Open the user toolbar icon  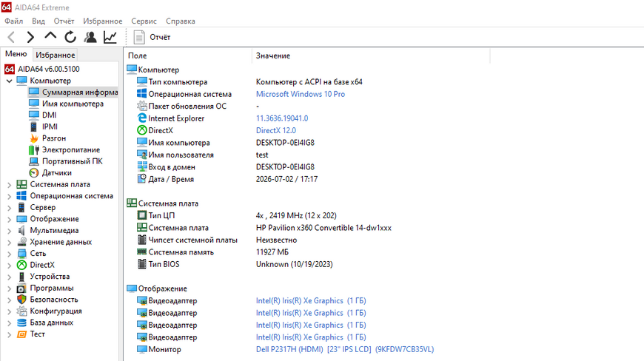point(90,37)
